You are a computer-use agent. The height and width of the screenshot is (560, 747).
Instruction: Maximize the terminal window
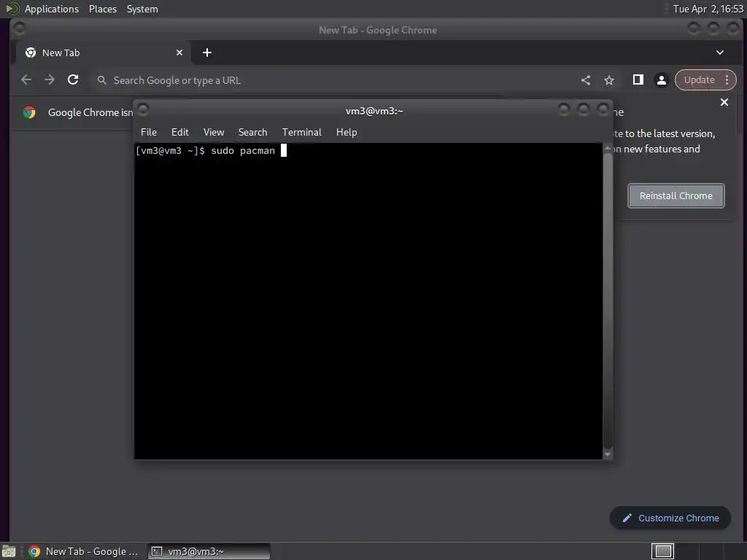tap(583, 110)
